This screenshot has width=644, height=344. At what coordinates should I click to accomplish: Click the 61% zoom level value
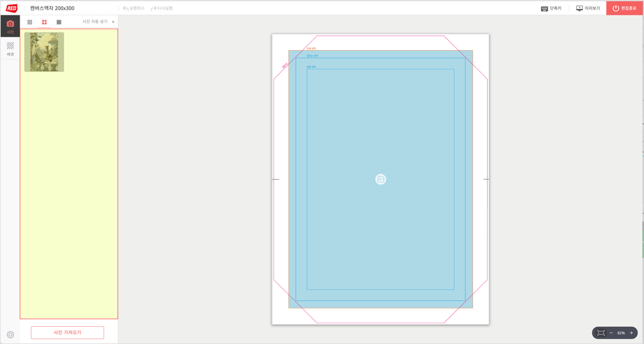[621, 333]
